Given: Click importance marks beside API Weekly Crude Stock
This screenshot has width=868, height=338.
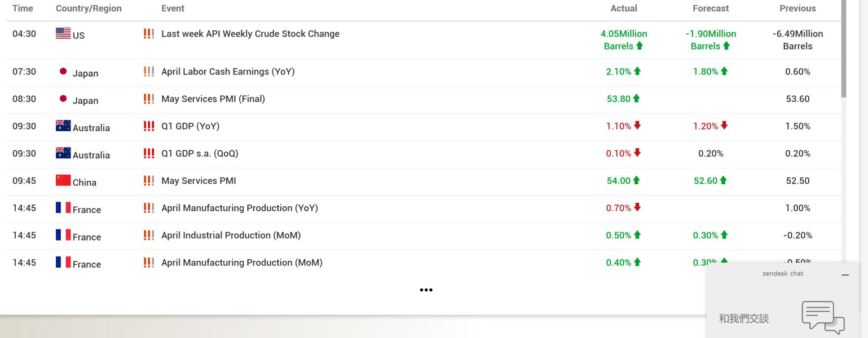Looking at the screenshot, I should (x=149, y=34).
